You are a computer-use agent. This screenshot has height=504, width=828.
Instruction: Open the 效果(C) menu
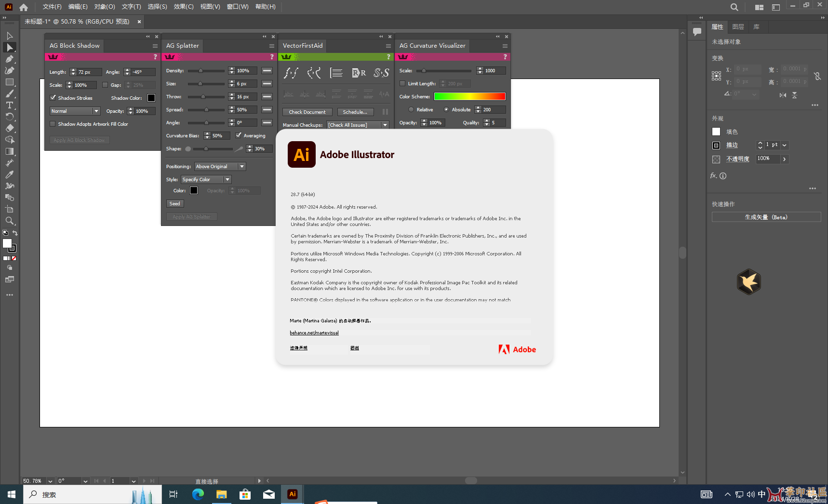(x=184, y=7)
